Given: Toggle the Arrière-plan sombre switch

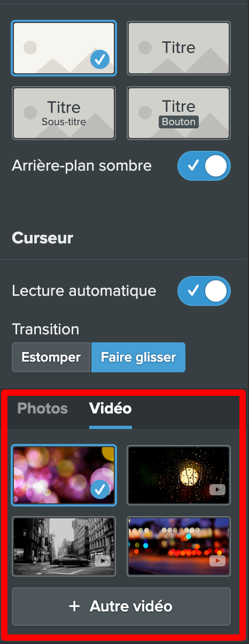Looking at the screenshot, I should click(204, 166).
